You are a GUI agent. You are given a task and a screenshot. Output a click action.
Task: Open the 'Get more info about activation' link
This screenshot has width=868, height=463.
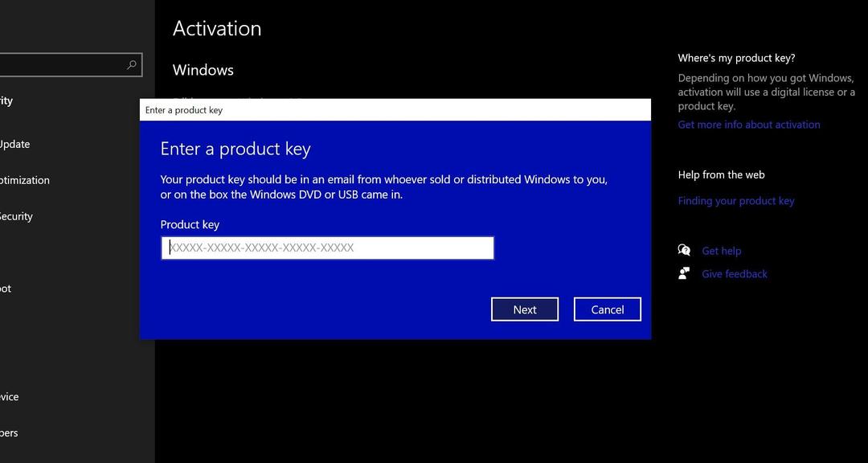(x=748, y=125)
